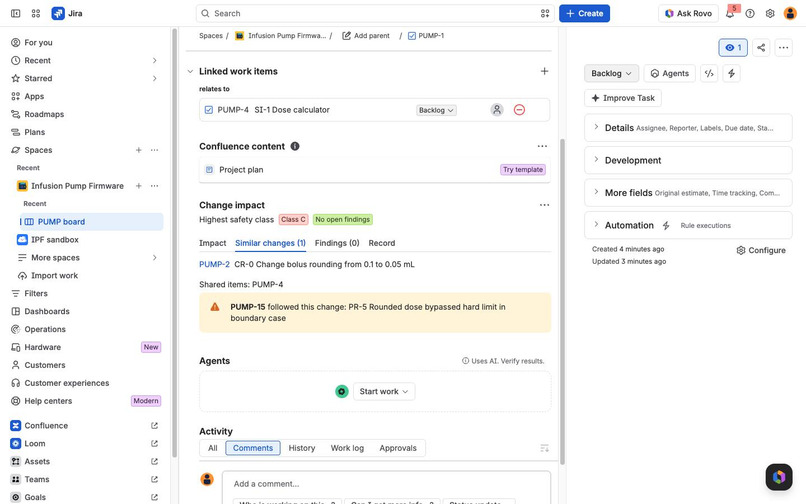Open the Record tab
Image resolution: width=806 pixels, height=504 pixels.
[x=381, y=243]
